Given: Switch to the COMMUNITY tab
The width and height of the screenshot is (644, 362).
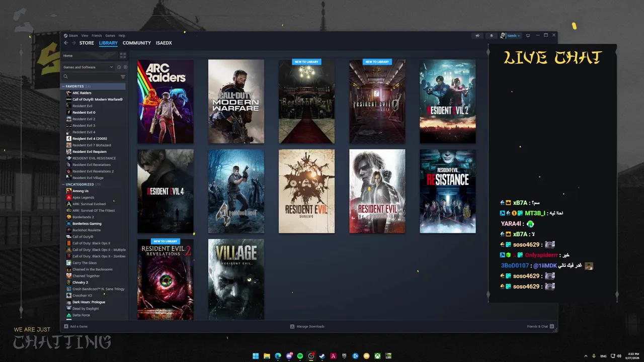Looking at the screenshot, I should [x=137, y=43].
